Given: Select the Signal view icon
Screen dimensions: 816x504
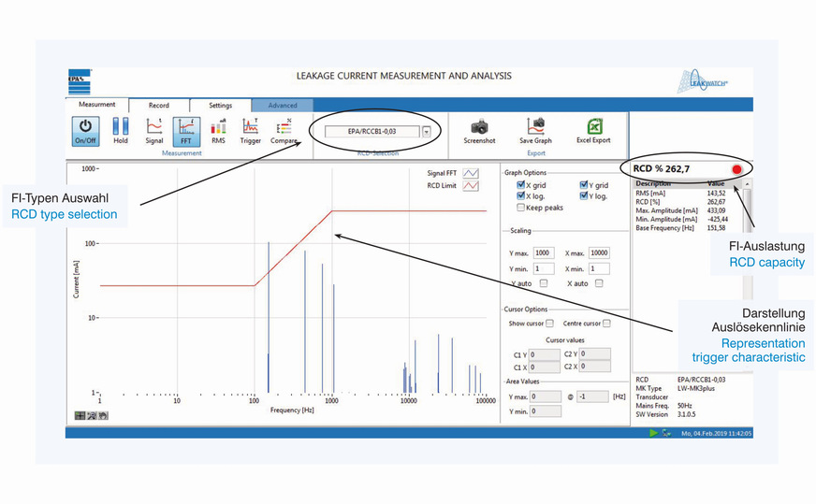Looking at the screenshot, I should tap(154, 129).
